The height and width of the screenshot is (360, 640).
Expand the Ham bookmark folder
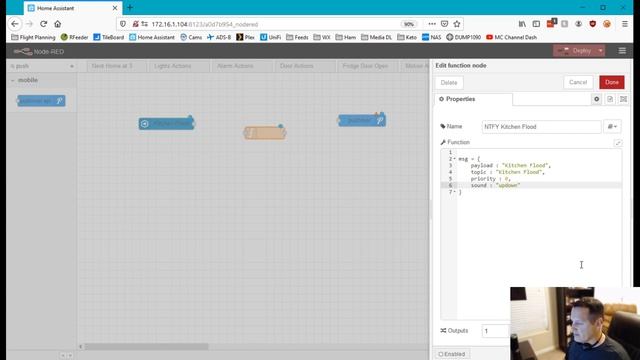(346, 37)
